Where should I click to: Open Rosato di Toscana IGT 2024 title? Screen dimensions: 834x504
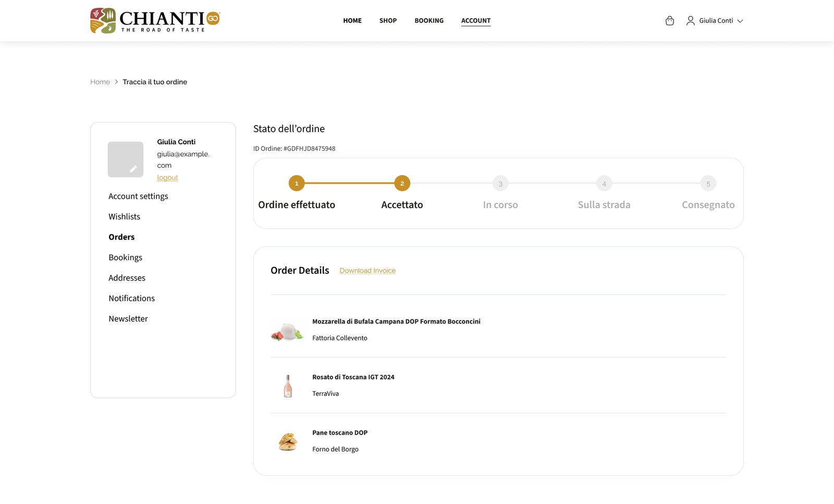(x=353, y=377)
